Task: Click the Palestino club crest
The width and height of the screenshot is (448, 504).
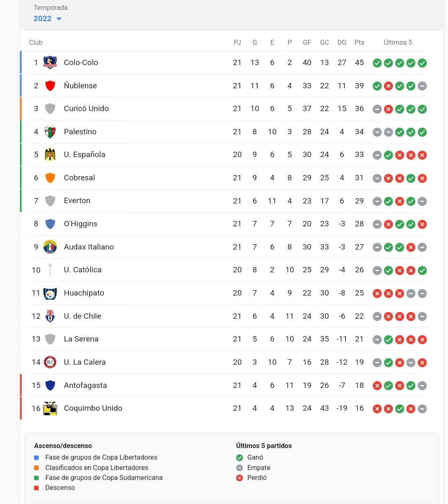Action: click(50, 132)
